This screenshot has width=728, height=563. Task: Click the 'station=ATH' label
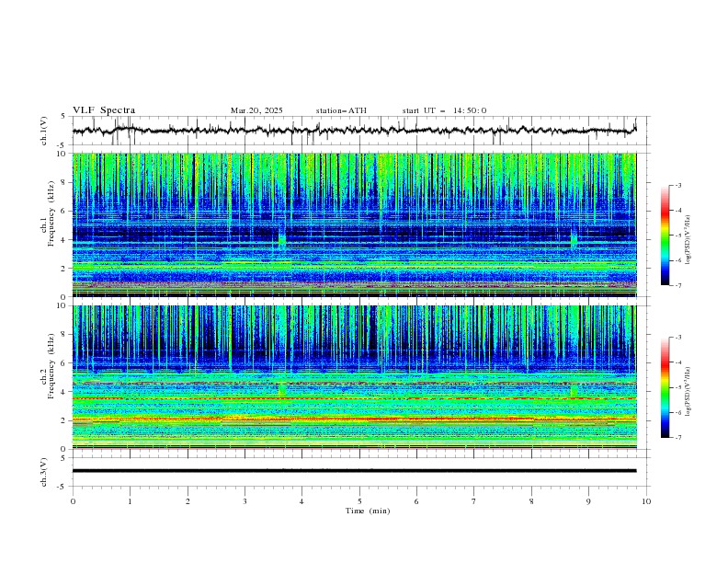coord(341,110)
